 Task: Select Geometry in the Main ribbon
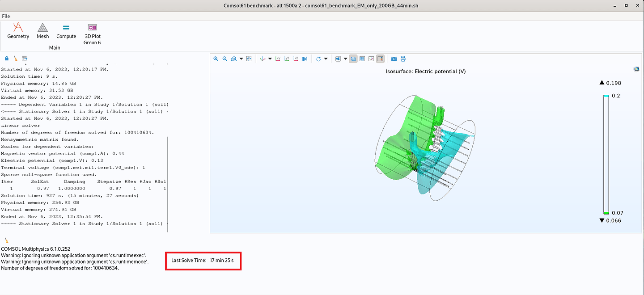pyautogui.click(x=18, y=32)
